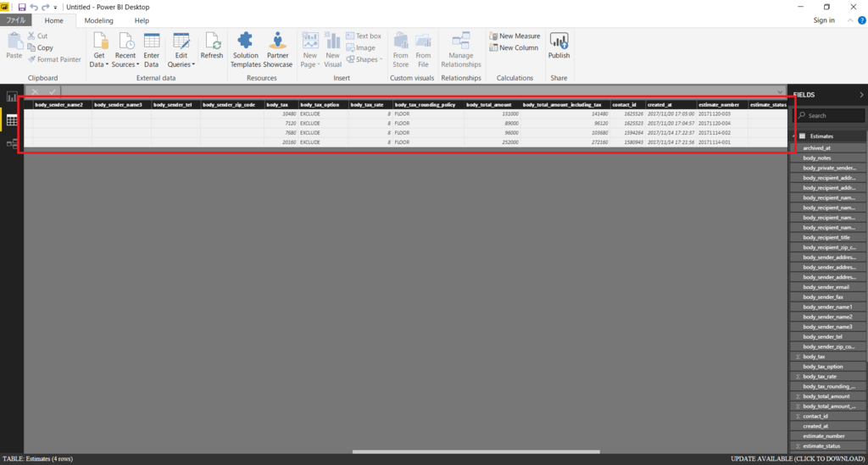Click Cut in Clipboard group
Viewport: 868px width, 465px height.
[37, 36]
